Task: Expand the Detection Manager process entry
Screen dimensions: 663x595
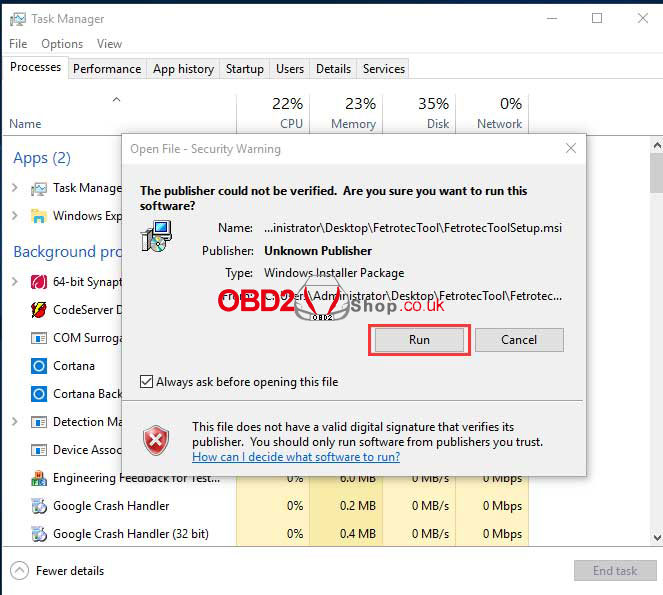Action: [15, 422]
